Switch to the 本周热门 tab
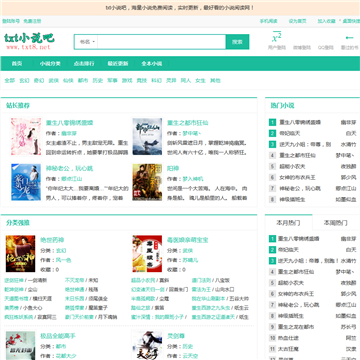Image resolution: width=360 pixels, height=360 pixels. [x=336, y=222]
